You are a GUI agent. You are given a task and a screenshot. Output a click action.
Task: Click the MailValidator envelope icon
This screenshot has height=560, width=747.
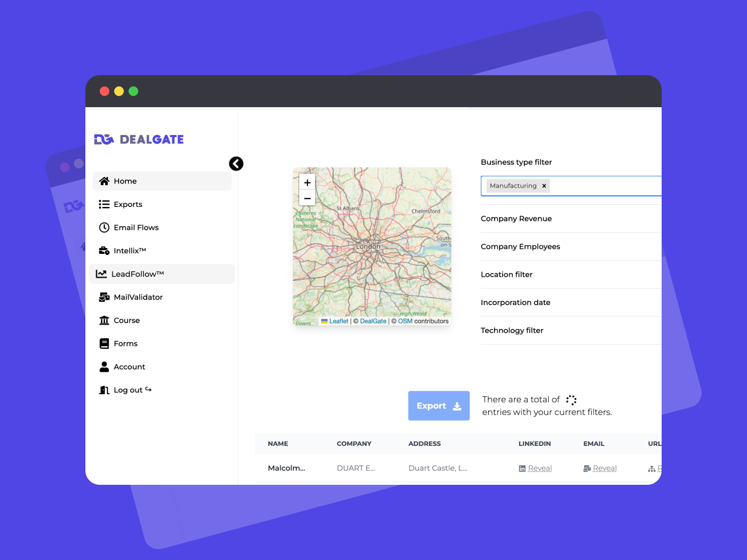tap(104, 297)
